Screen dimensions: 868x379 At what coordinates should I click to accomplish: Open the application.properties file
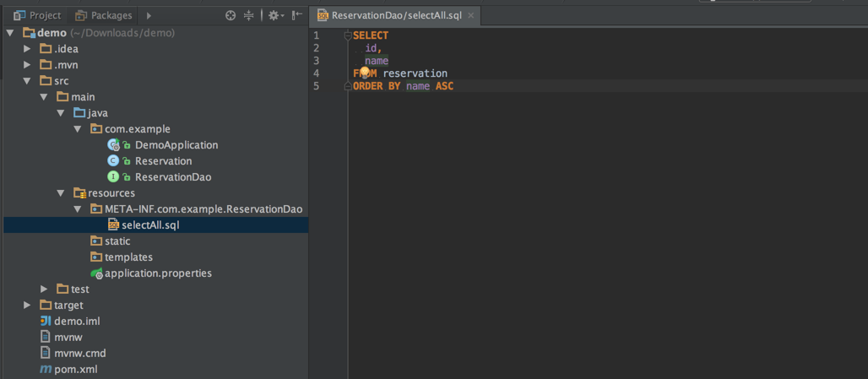[158, 273]
